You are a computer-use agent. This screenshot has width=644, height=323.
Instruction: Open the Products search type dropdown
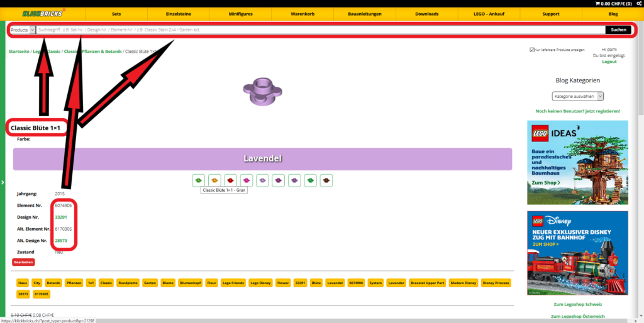pos(23,30)
